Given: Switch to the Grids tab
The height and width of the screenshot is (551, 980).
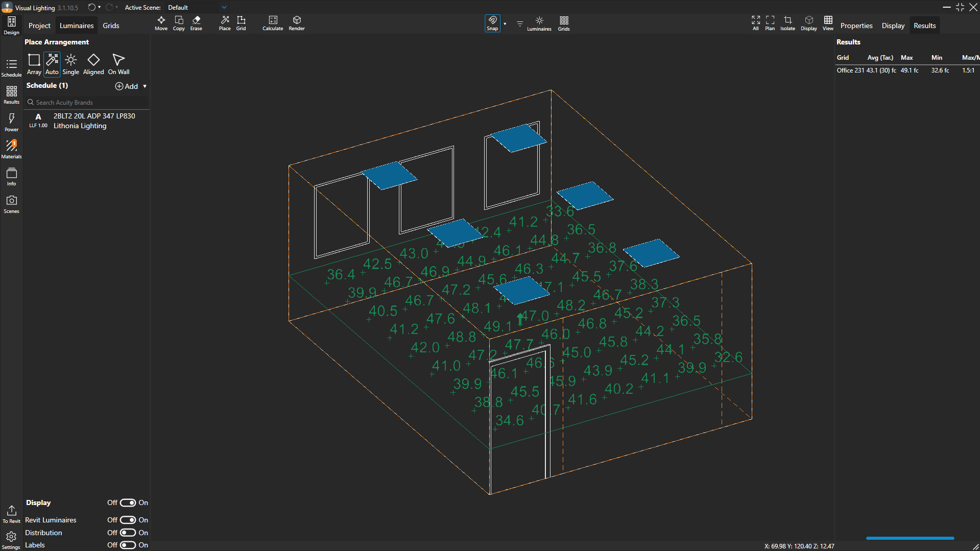Looking at the screenshot, I should [111, 26].
